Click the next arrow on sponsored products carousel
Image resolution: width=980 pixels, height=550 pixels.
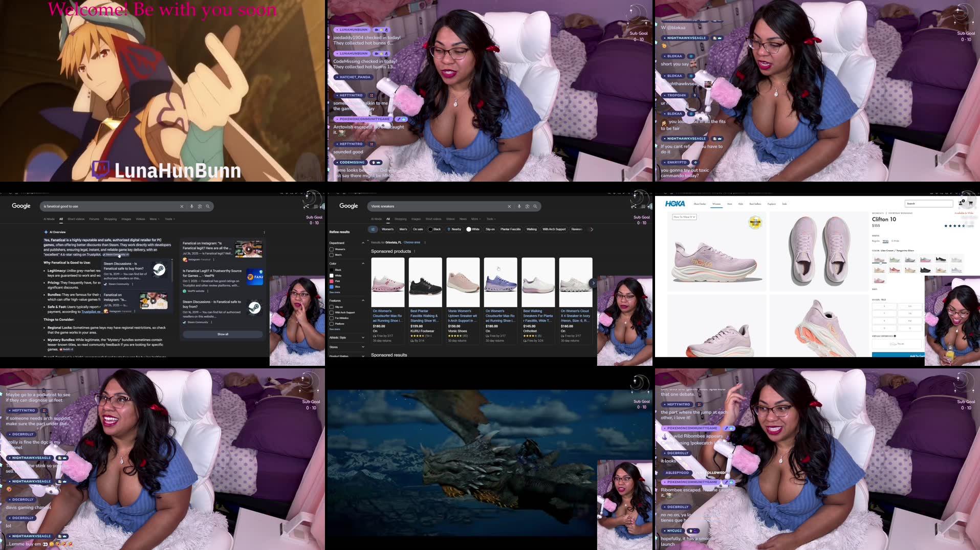[x=593, y=282]
